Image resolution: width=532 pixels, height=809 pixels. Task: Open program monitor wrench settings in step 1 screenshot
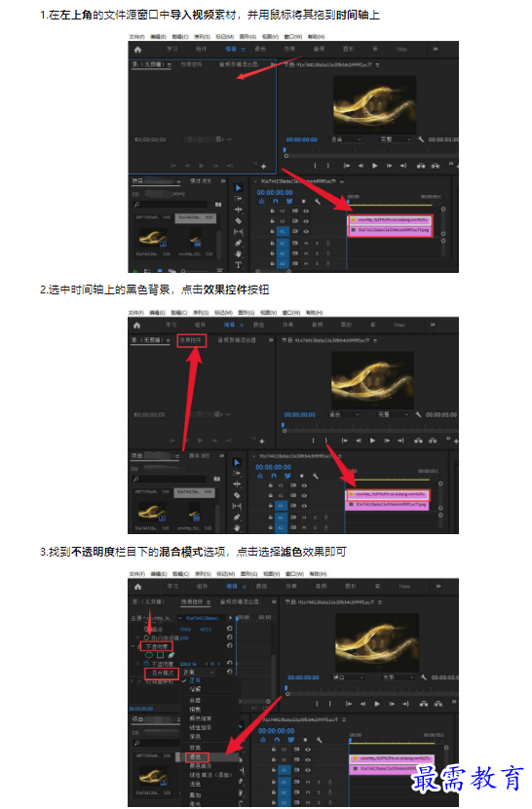point(421,139)
